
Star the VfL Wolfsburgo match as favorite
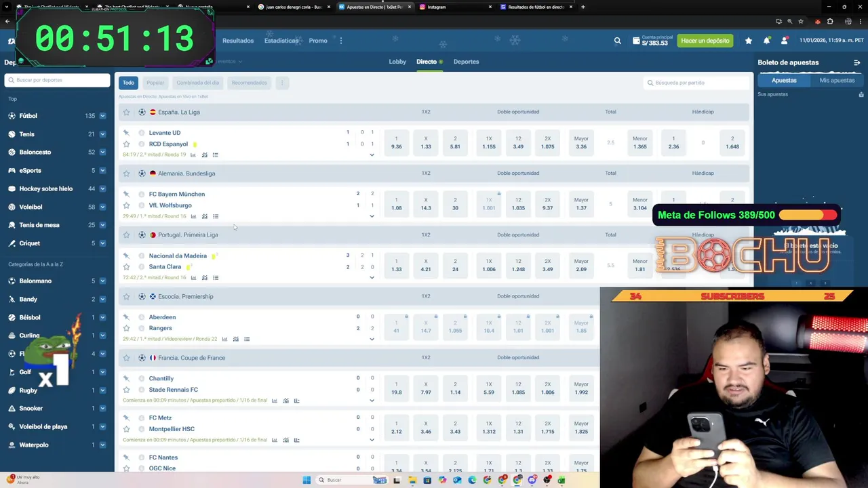click(x=126, y=205)
